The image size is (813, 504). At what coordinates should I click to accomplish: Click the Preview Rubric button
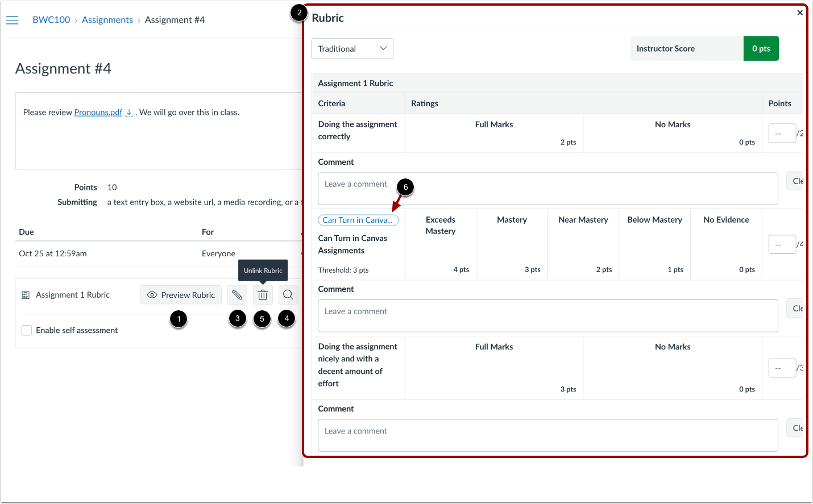tap(181, 295)
